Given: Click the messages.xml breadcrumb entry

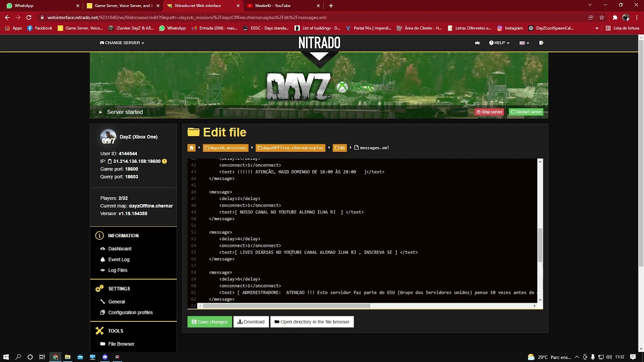Looking at the screenshot, I should tap(372, 148).
